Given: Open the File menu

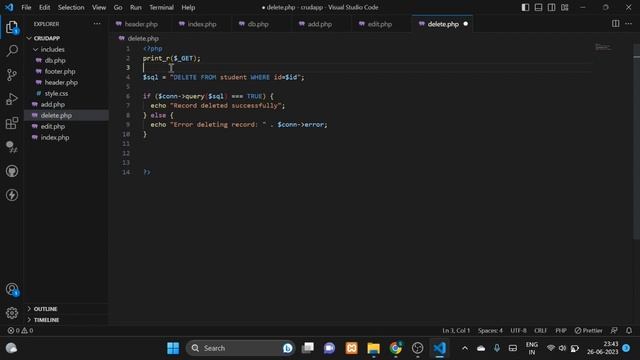Looking at the screenshot, I should pos(26,7).
